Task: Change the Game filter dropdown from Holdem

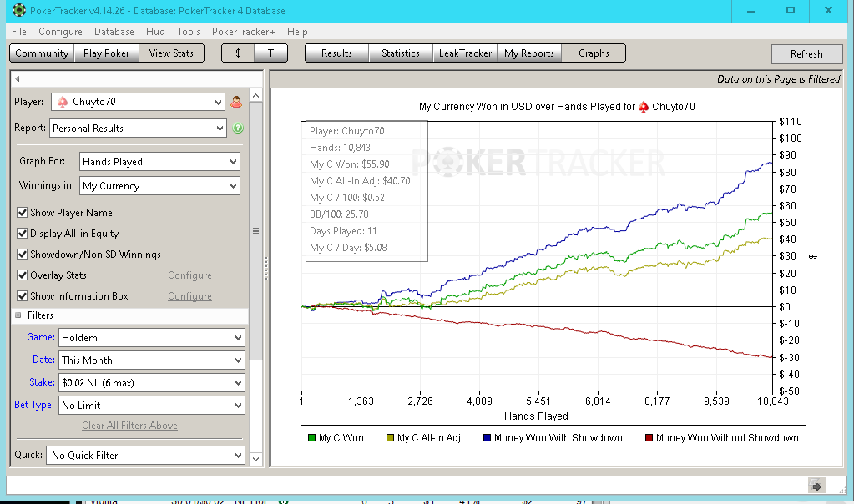Action: (x=152, y=337)
